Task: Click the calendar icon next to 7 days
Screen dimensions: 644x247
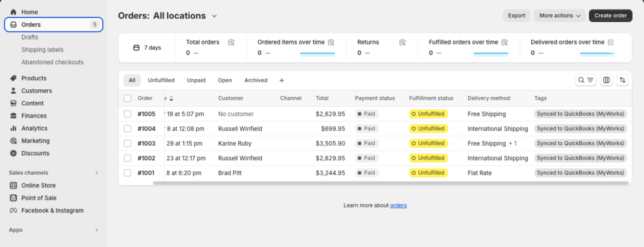Action: tap(136, 48)
